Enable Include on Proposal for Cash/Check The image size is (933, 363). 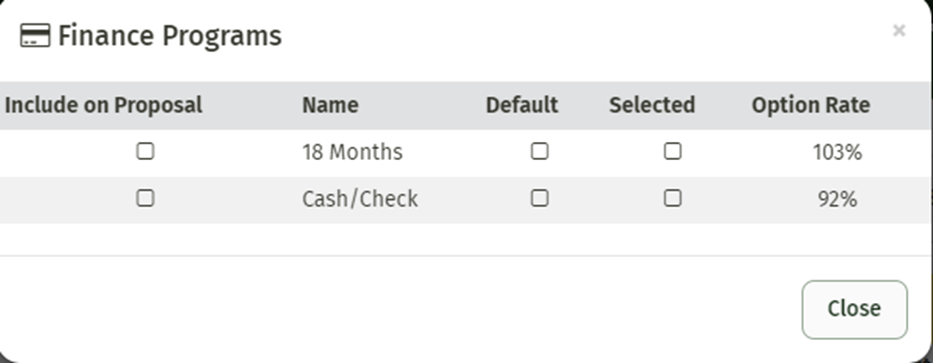coord(145,198)
